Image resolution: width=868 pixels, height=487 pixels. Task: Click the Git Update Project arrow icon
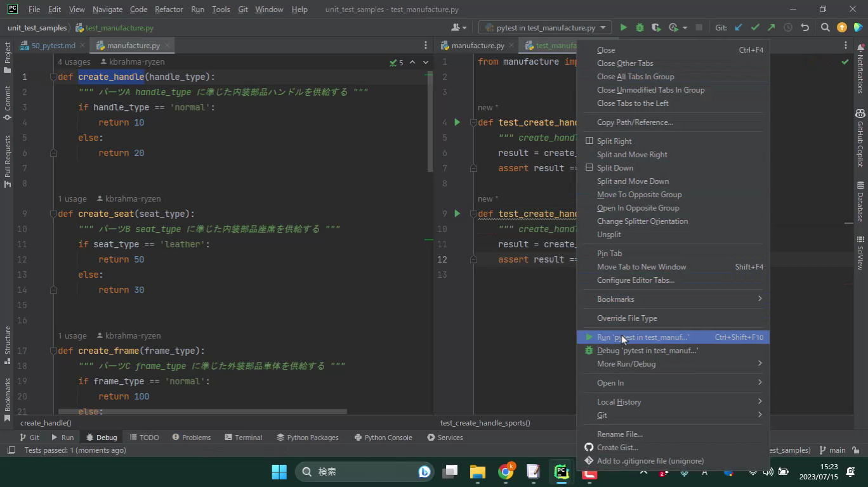(739, 27)
